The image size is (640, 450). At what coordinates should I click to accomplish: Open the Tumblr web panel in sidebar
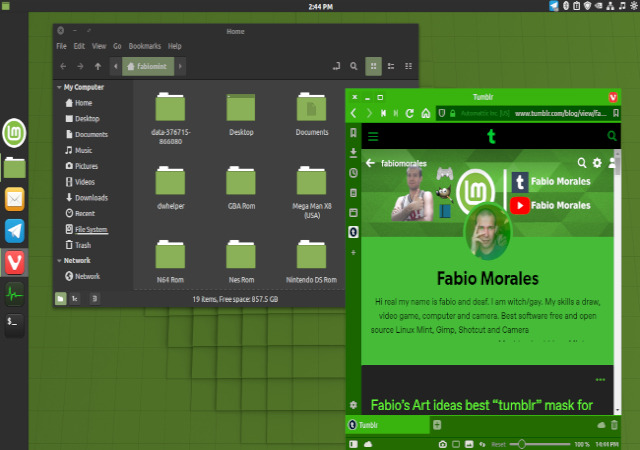[x=353, y=232]
